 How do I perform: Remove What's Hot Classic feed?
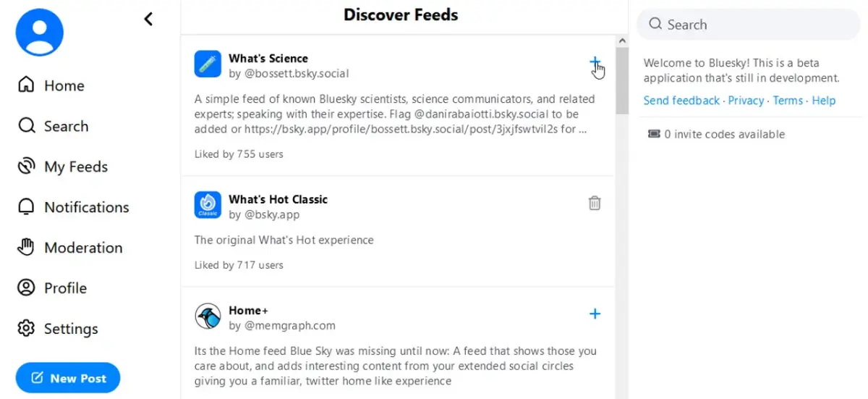[x=595, y=203]
